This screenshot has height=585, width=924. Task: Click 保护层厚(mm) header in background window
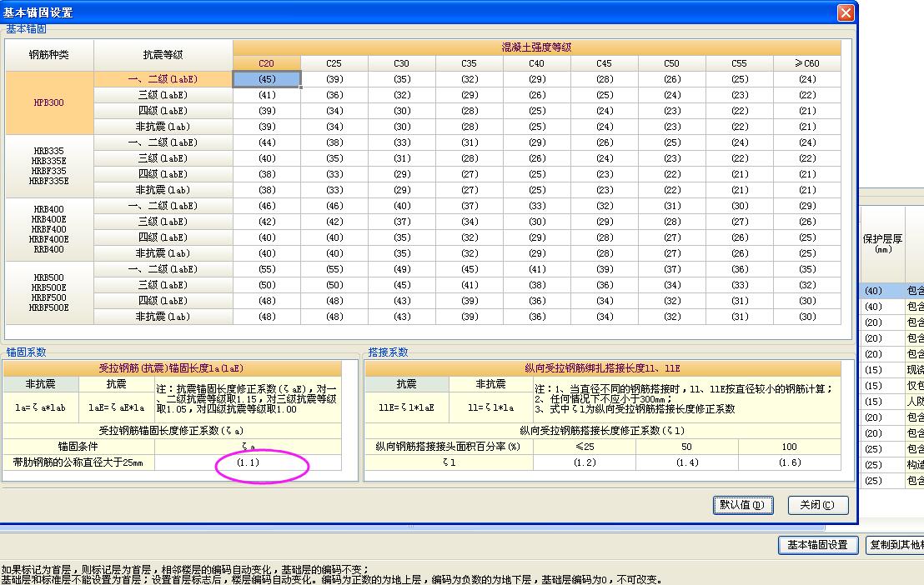pos(882,243)
